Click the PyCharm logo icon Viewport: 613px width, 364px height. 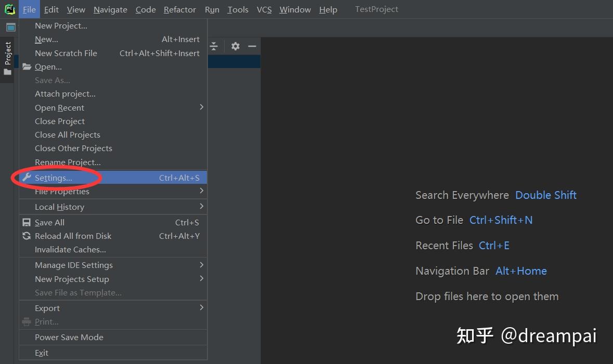[10, 9]
